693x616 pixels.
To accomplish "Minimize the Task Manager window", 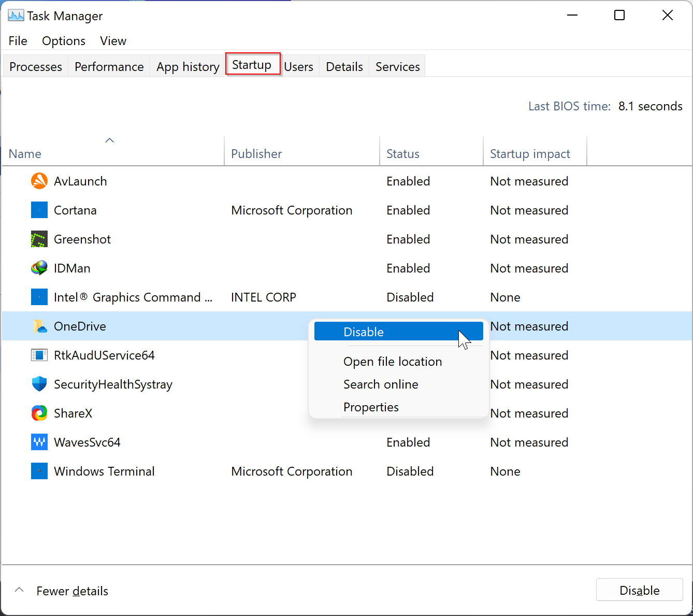I will 572,16.
